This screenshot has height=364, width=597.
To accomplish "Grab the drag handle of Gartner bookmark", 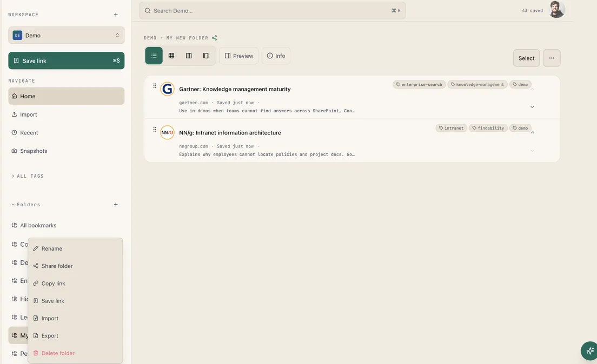I will (155, 86).
